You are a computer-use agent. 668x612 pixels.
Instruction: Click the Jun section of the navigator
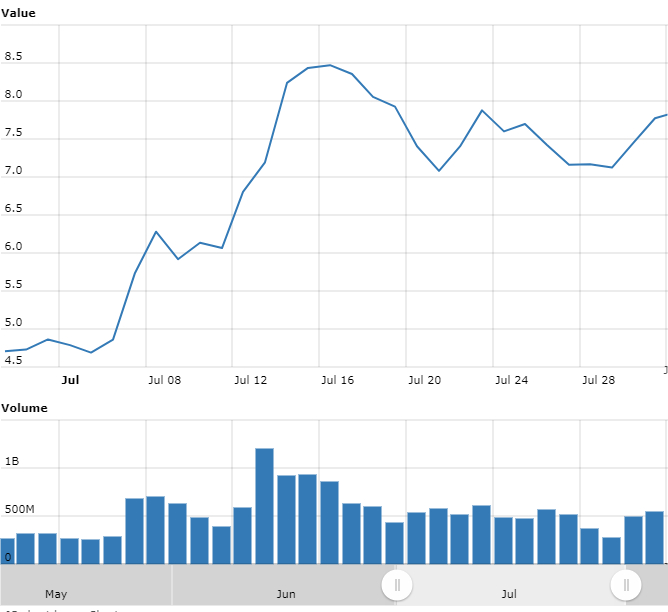tap(284, 585)
